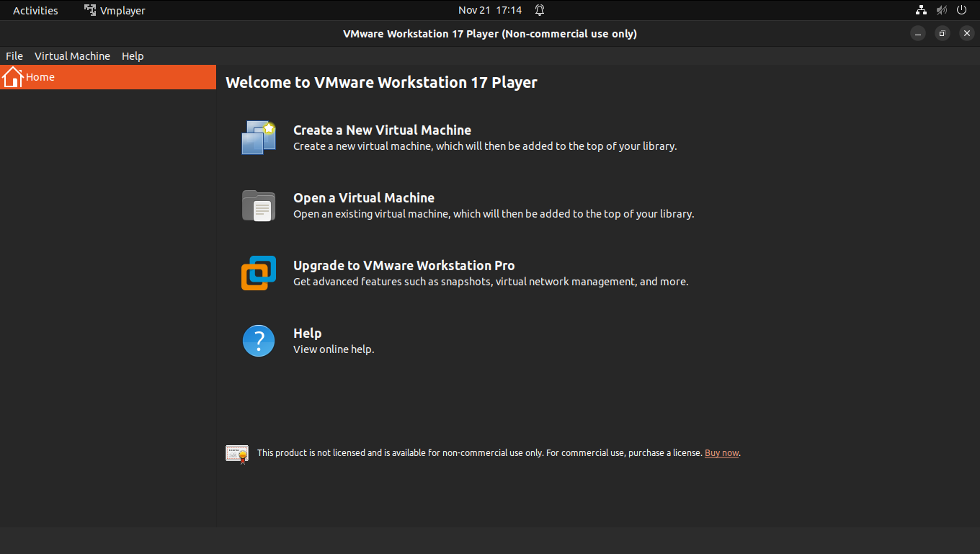Click the muted volume icon in the tray
Viewport: 980px width, 554px height.
point(941,10)
